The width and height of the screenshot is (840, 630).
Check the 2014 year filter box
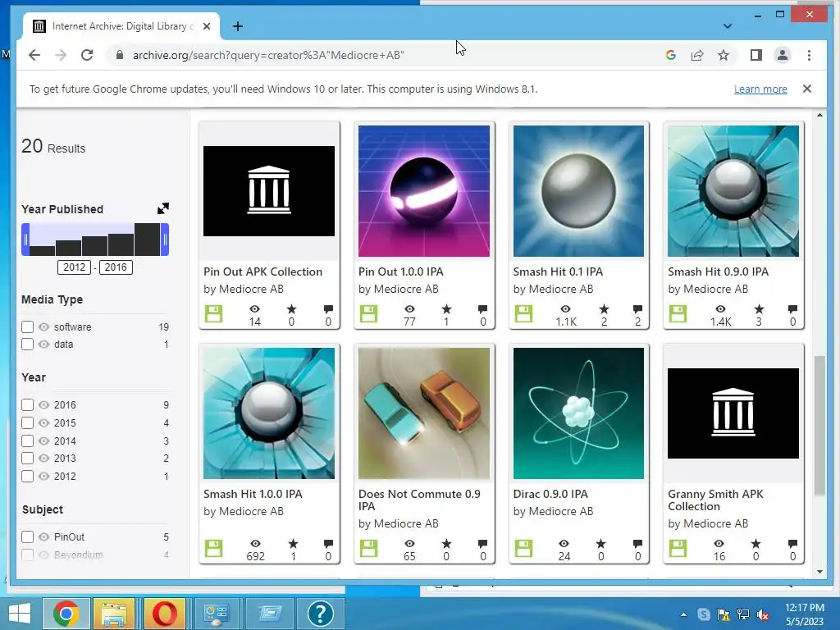point(27,441)
